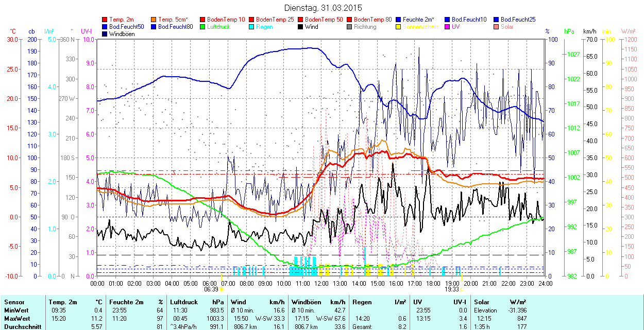Click the chart title Dienstag, 31.03.2015

(323, 8)
